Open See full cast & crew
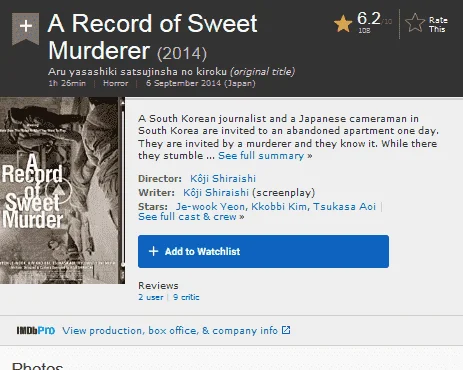Viewport: 463px width, 370px height. (191, 217)
